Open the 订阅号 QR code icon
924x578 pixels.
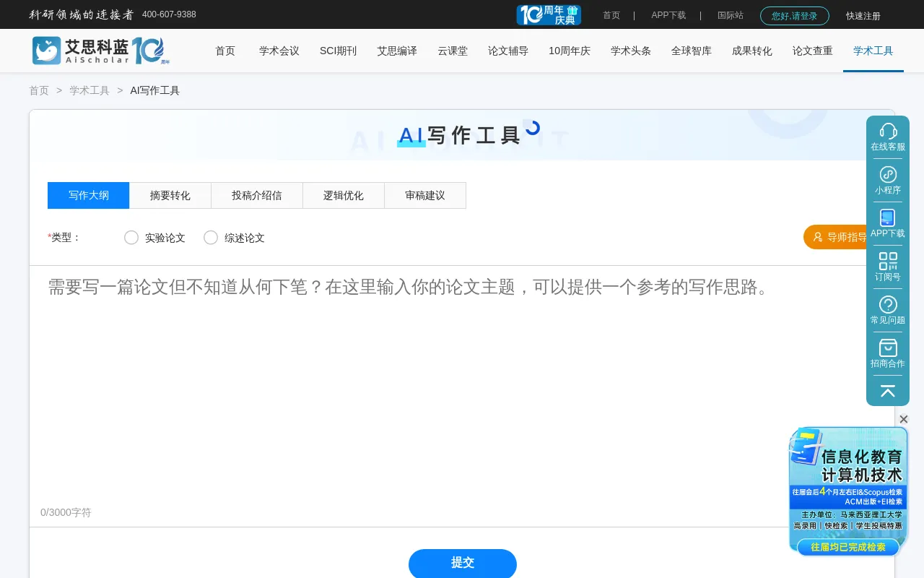(x=888, y=262)
